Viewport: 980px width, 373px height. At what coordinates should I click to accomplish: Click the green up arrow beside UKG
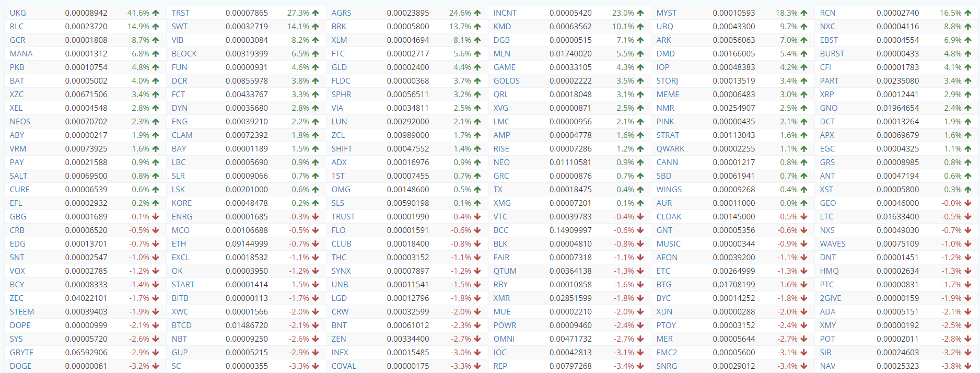click(155, 13)
